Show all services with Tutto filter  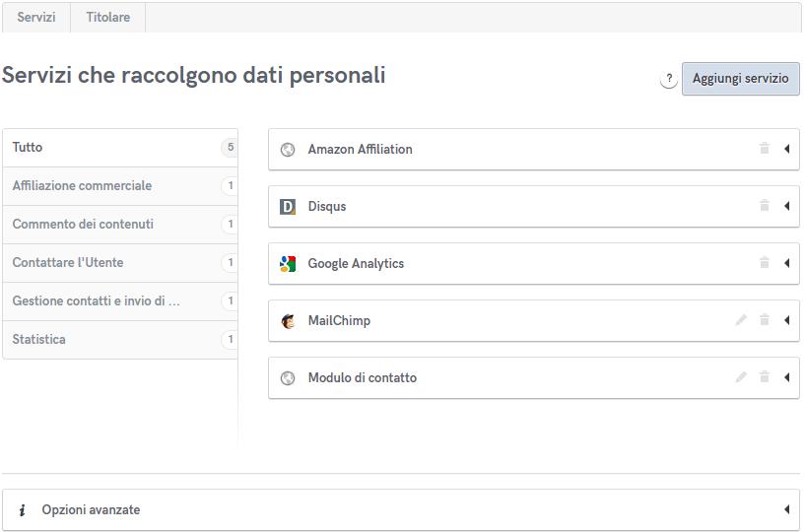pos(28,147)
